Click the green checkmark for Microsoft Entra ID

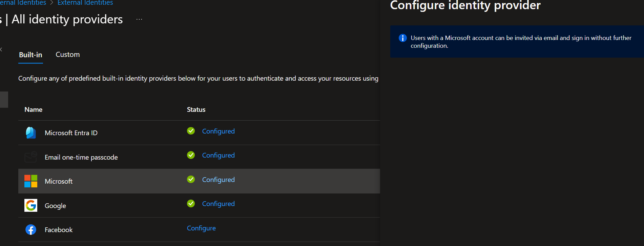coord(191,131)
